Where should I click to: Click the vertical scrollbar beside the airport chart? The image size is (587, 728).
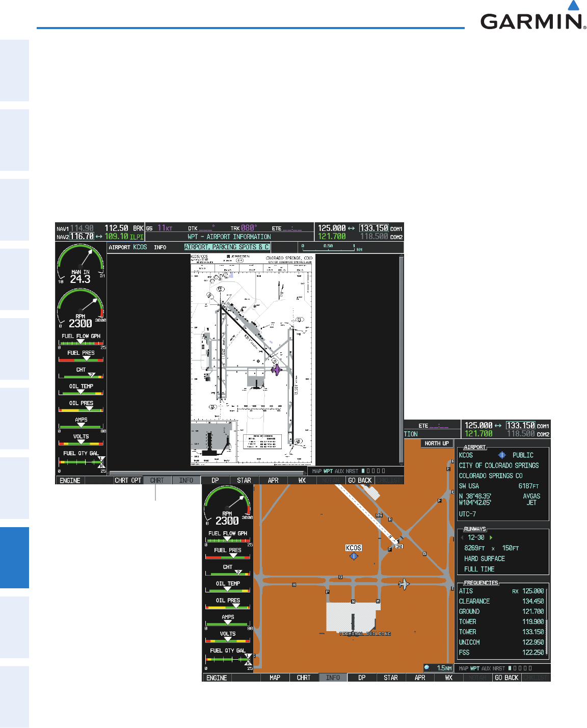tap(402, 359)
